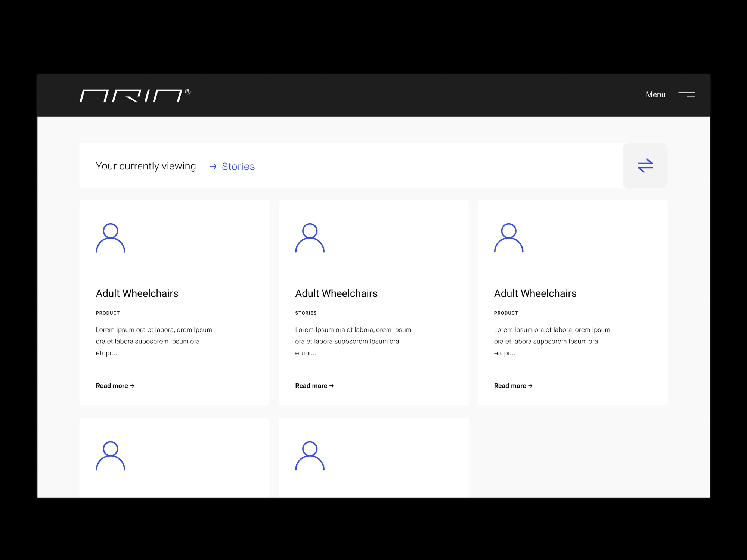Open Adult Wheelchairs title on STORIES card

336,293
